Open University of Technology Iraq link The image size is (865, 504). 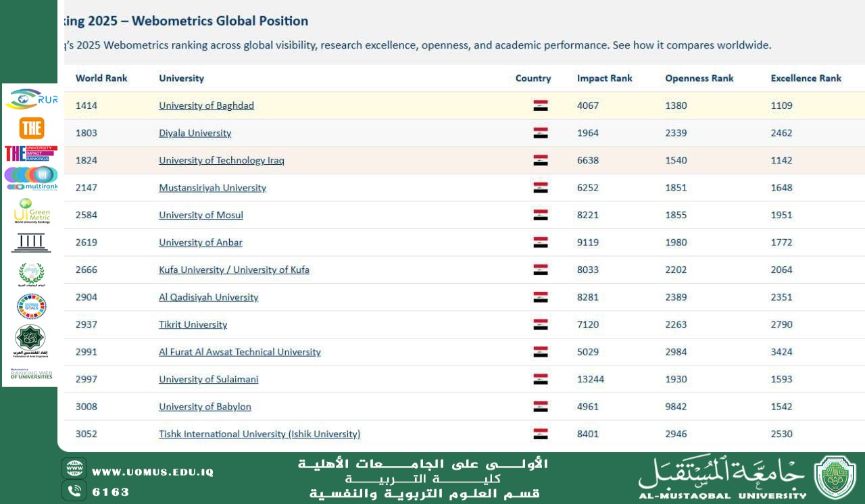click(222, 160)
